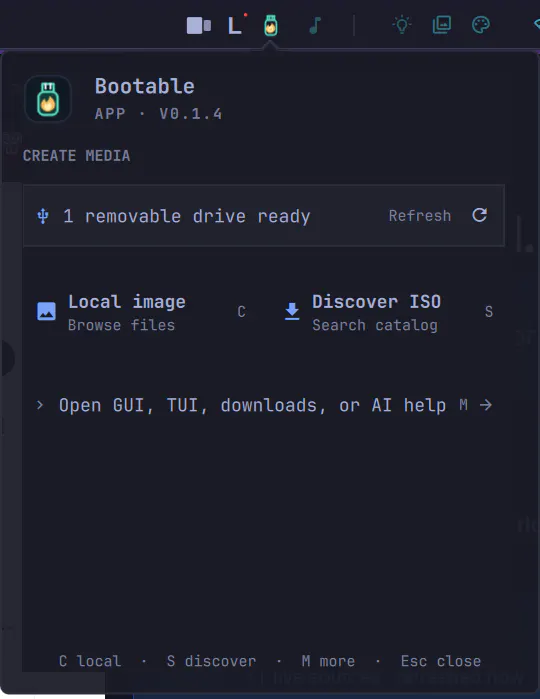Click the right arrow at end of Open GUI row

(x=486, y=405)
